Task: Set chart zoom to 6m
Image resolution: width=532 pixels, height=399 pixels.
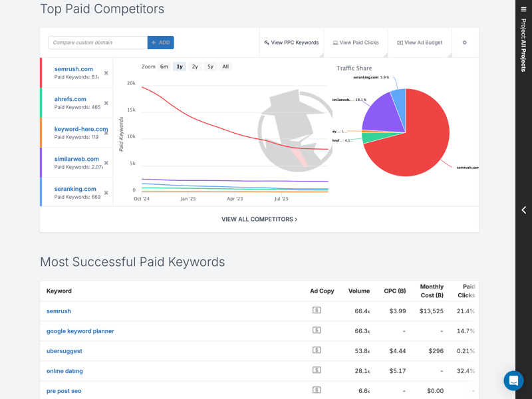Action: [164, 66]
